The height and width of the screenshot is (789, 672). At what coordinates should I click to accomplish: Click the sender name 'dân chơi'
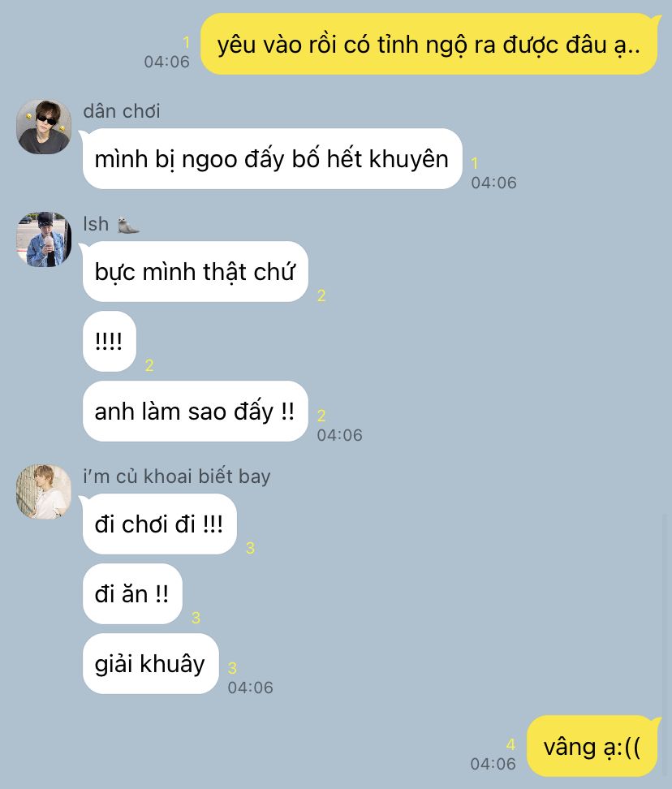point(122,111)
